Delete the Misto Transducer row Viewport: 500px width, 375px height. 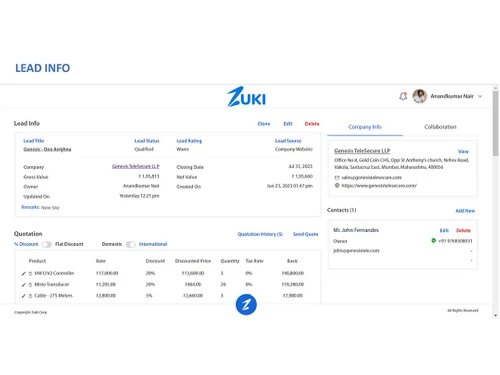coord(30,285)
